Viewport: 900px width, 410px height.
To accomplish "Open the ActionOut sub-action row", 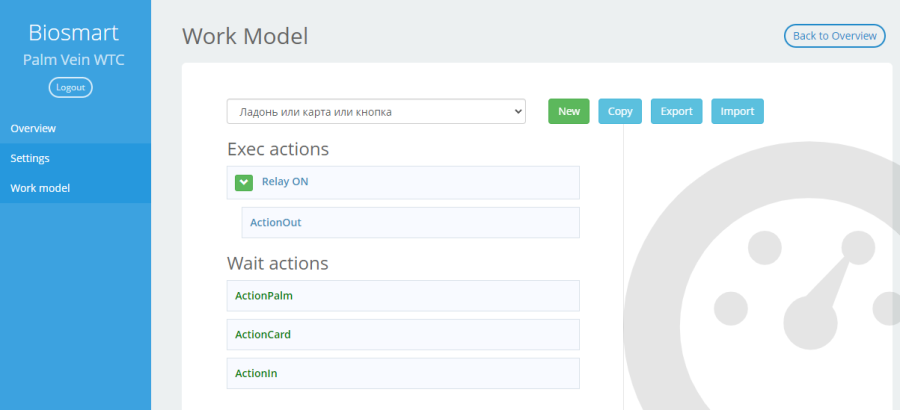I will coord(410,222).
